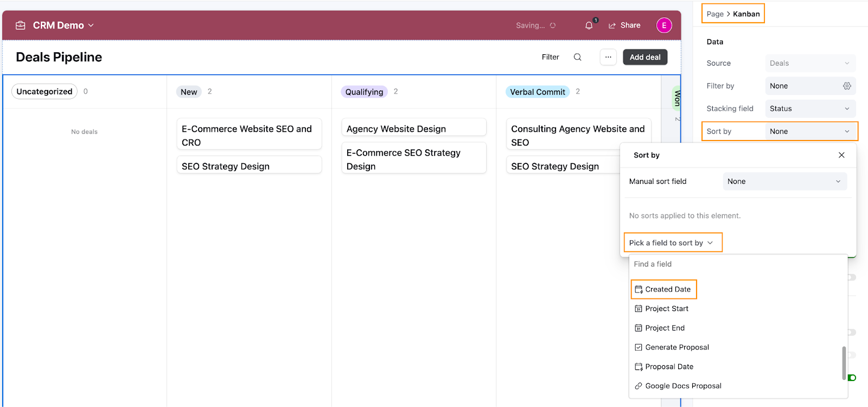The height and width of the screenshot is (407, 868).
Task: Select Google Docs Proposal field option
Action: (x=678, y=386)
